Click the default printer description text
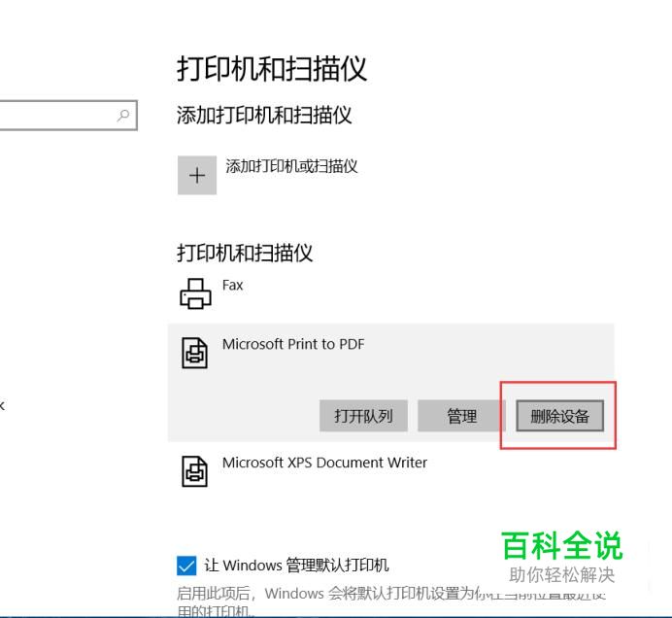Screen dimensions: 672x618 390,601
